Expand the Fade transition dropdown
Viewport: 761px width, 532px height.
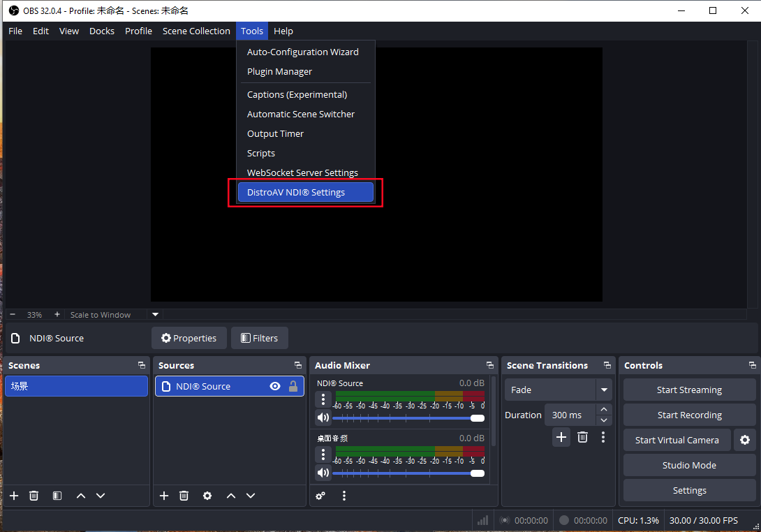point(604,390)
